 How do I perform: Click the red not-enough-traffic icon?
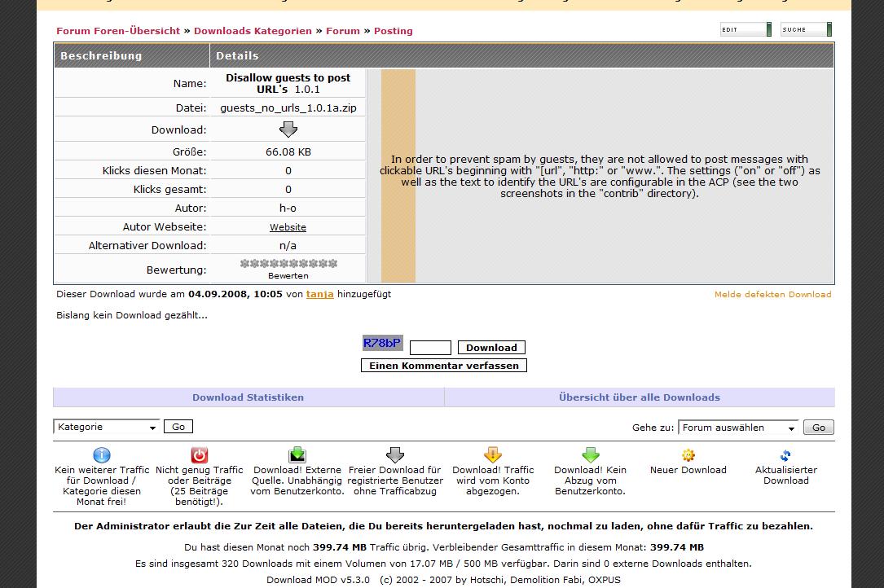click(x=200, y=455)
